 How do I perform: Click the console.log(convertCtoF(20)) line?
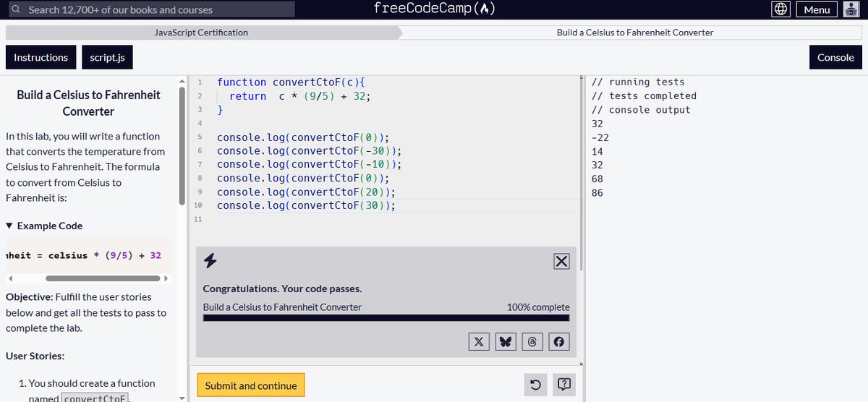(306, 192)
